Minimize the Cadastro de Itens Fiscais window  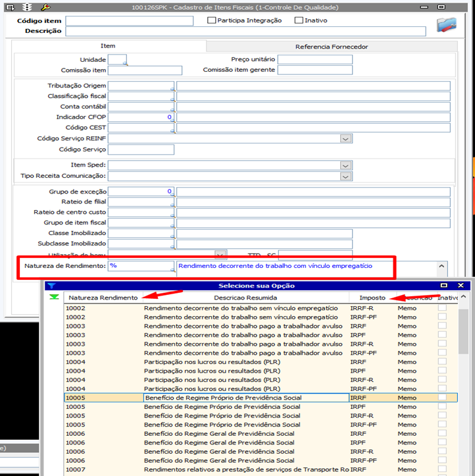click(x=424, y=7)
